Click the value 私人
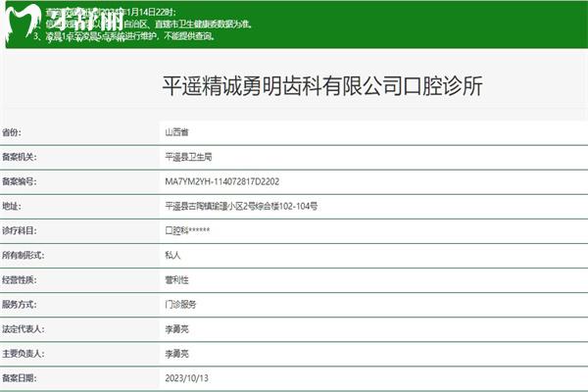The image size is (588, 392). [172, 256]
